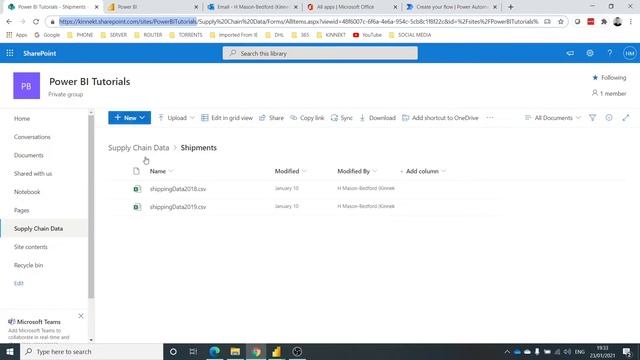Viewport: 640px width, 360px height.
Task: Open the SharePoint app launcher waffle
Action: (x=10, y=53)
